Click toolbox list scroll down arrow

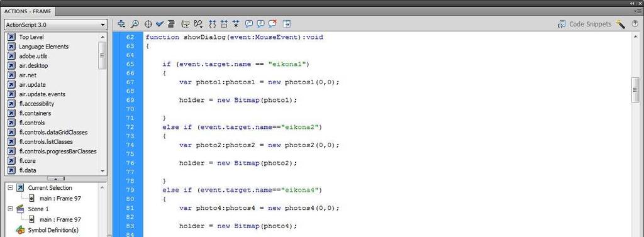[103, 171]
